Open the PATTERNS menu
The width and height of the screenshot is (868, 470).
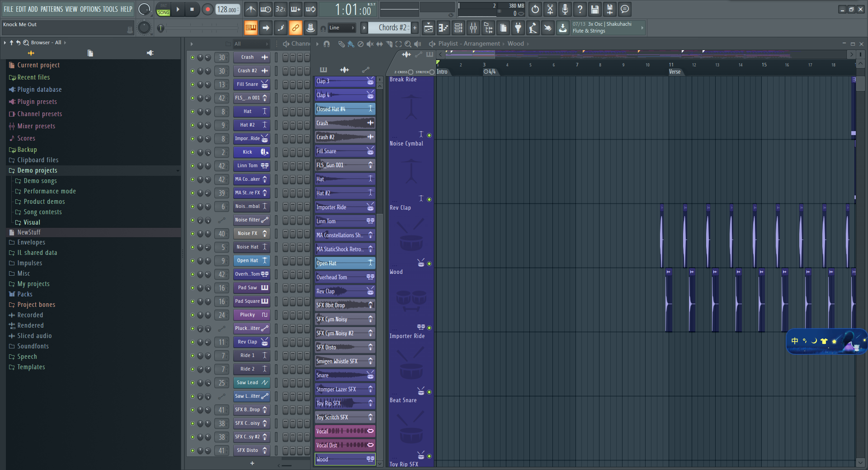tap(52, 9)
